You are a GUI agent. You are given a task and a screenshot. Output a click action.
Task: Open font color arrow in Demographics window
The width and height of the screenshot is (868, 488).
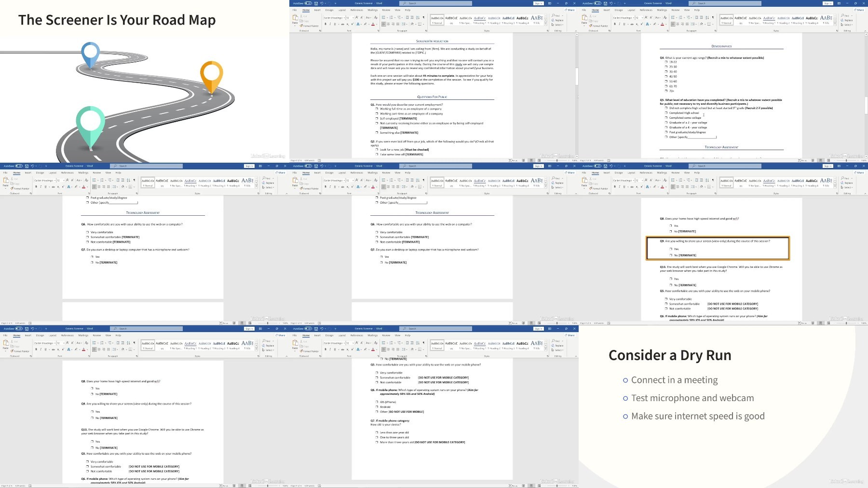(x=666, y=24)
